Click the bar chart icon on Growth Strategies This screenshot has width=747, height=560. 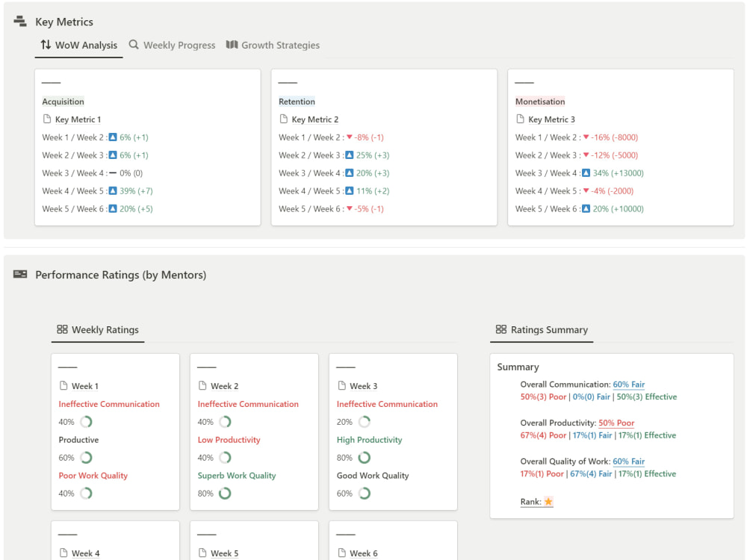234,45
